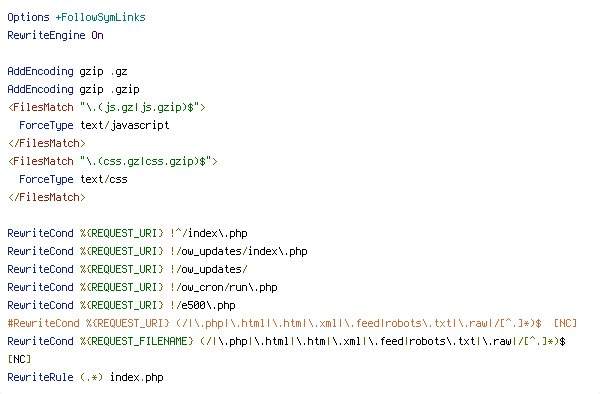This screenshot has width=600, height=394.
Task: Click 'RewriteRule (.*) index.php' line
Action: (85, 377)
